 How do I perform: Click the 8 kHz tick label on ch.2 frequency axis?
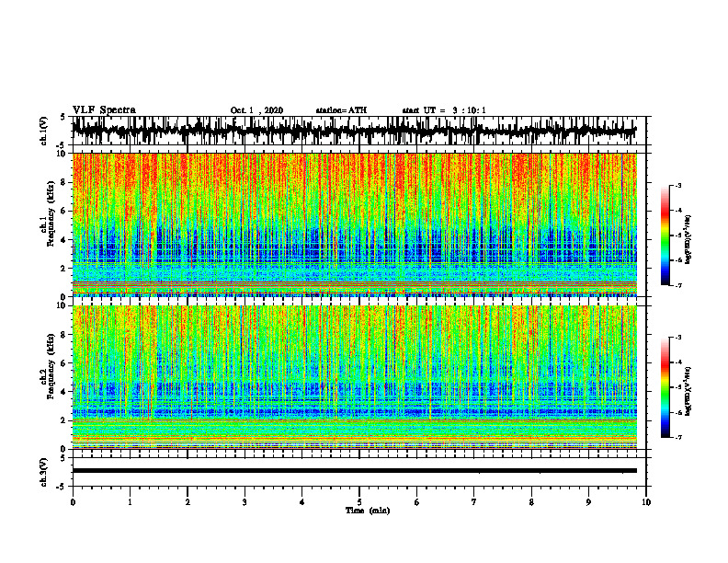[x=64, y=335]
